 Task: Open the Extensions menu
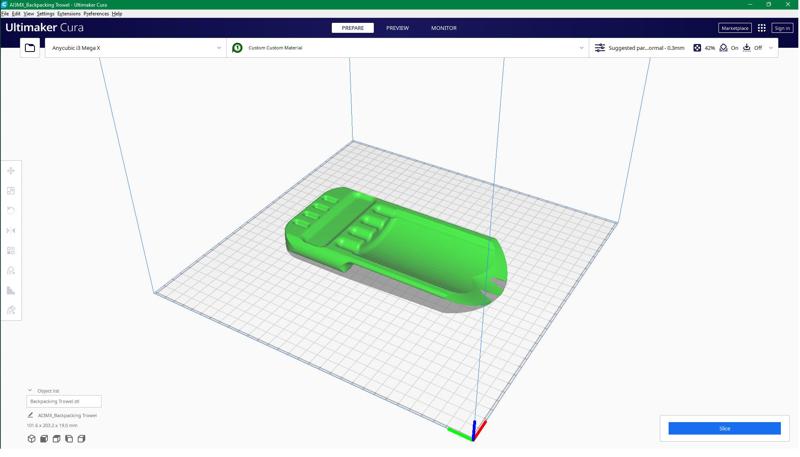coord(69,14)
